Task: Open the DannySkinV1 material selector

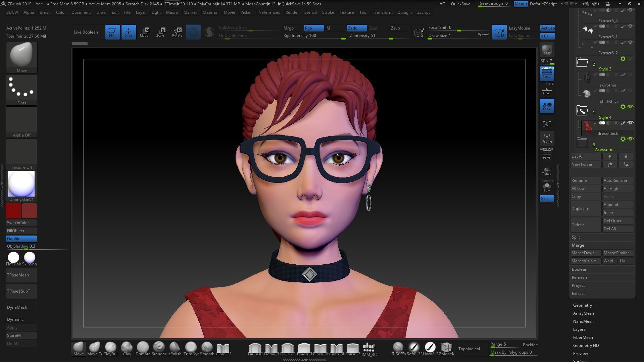Action: [x=21, y=187]
